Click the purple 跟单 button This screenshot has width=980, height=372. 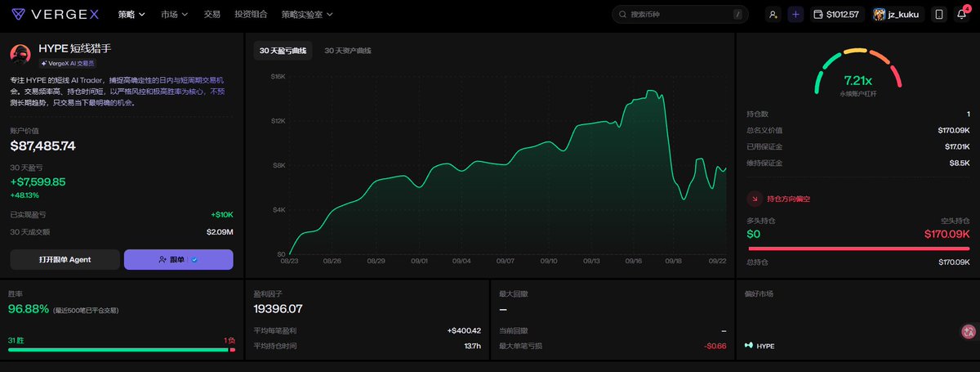tap(178, 259)
